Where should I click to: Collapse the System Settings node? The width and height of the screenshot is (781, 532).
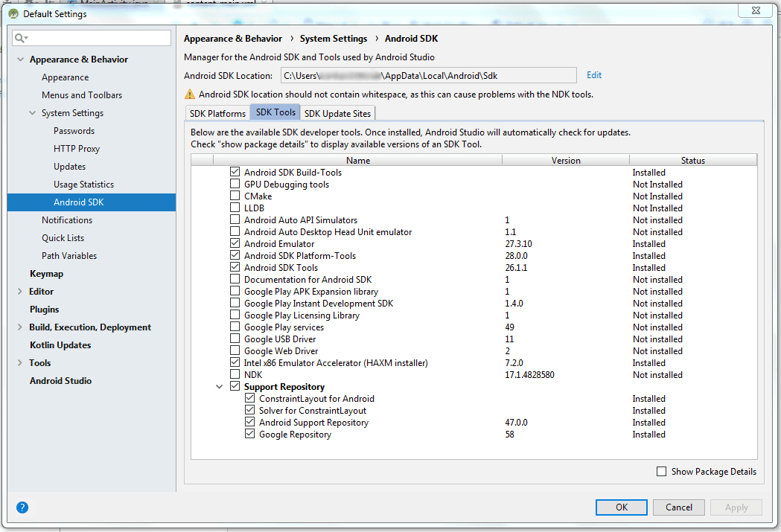pos(32,113)
